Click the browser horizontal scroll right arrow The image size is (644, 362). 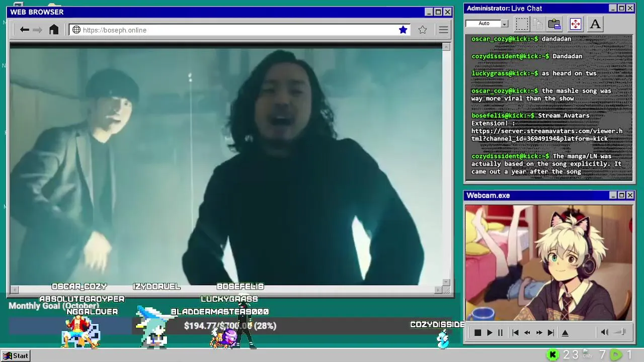coord(438,290)
